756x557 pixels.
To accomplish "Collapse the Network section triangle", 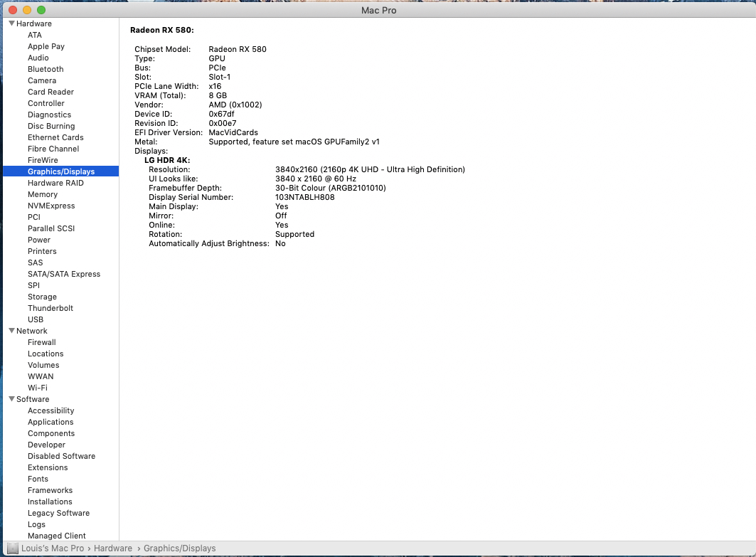I will pyautogui.click(x=11, y=330).
